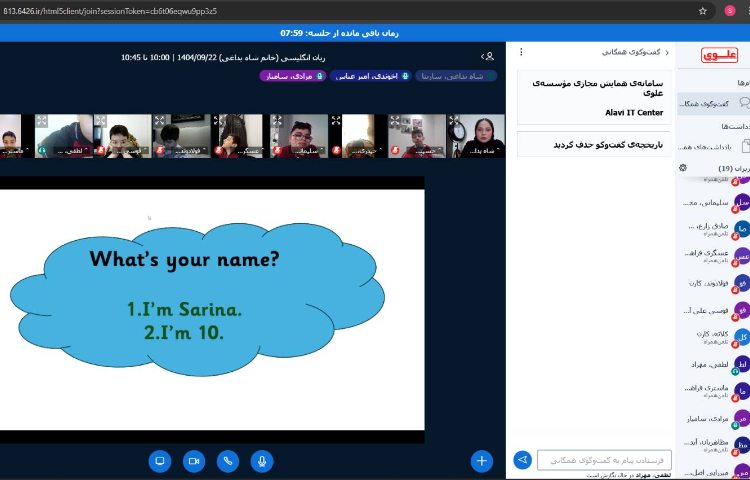Click the users count (19) heading
750x480 pixels.
pos(732,169)
